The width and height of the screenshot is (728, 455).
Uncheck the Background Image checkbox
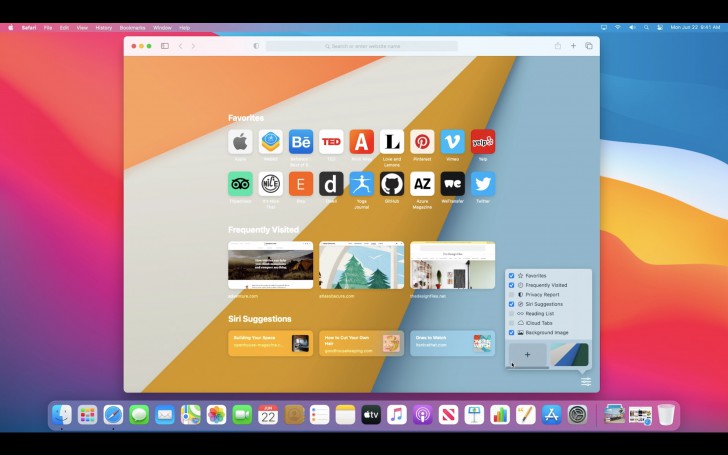tap(511, 332)
